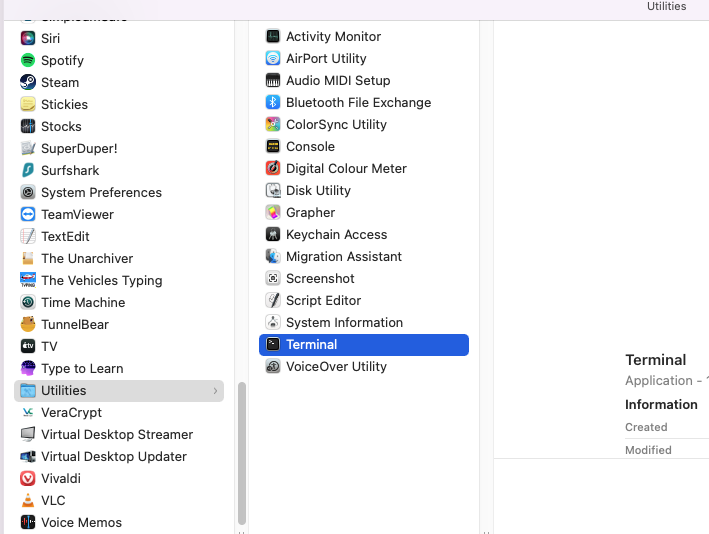Select the Terminal row text
Viewport: 709px width, 534px height.
point(312,345)
